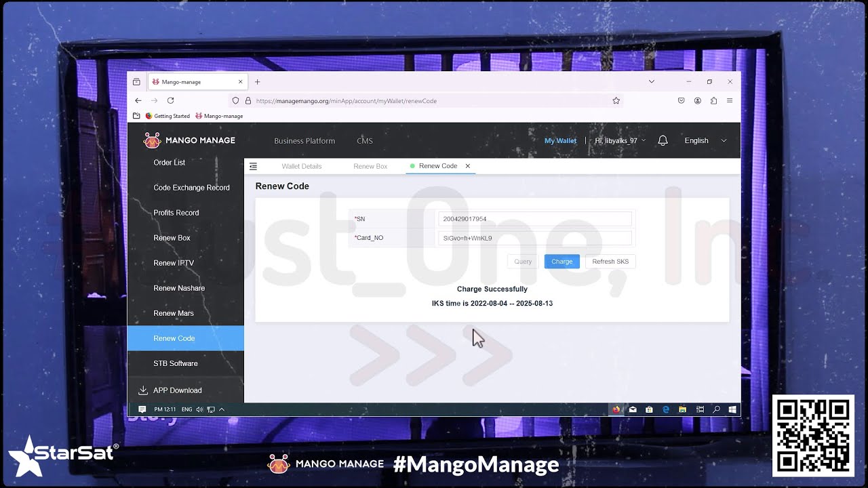
Task: Open Firefox application hamburger menu
Action: [730, 100]
